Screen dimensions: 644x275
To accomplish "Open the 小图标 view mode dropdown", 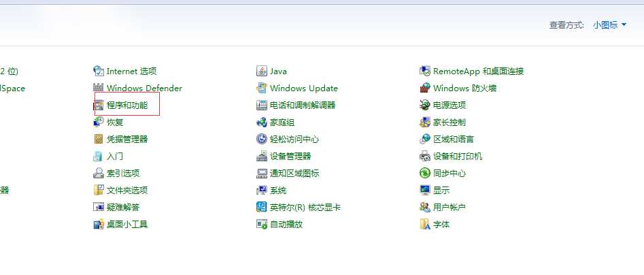I will pyautogui.click(x=609, y=25).
